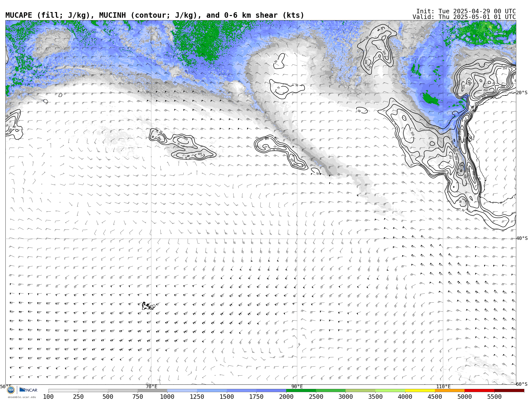Click the NSF logo
The image size is (532, 400).
pyautogui.click(x=11, y=390)
